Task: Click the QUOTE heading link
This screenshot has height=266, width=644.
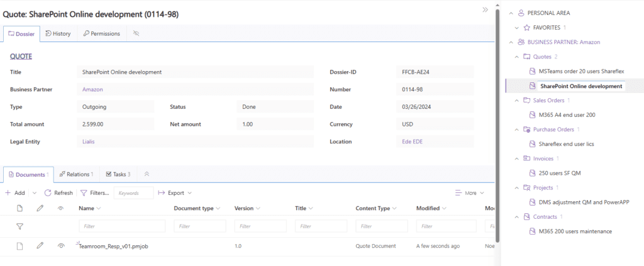Action: tap(21, 57)
